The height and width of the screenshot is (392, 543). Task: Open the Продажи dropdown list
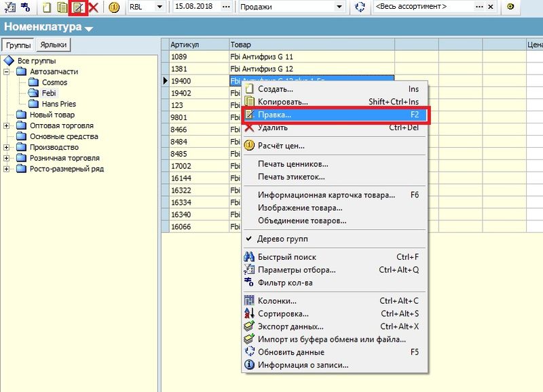(x=339, y=7)
